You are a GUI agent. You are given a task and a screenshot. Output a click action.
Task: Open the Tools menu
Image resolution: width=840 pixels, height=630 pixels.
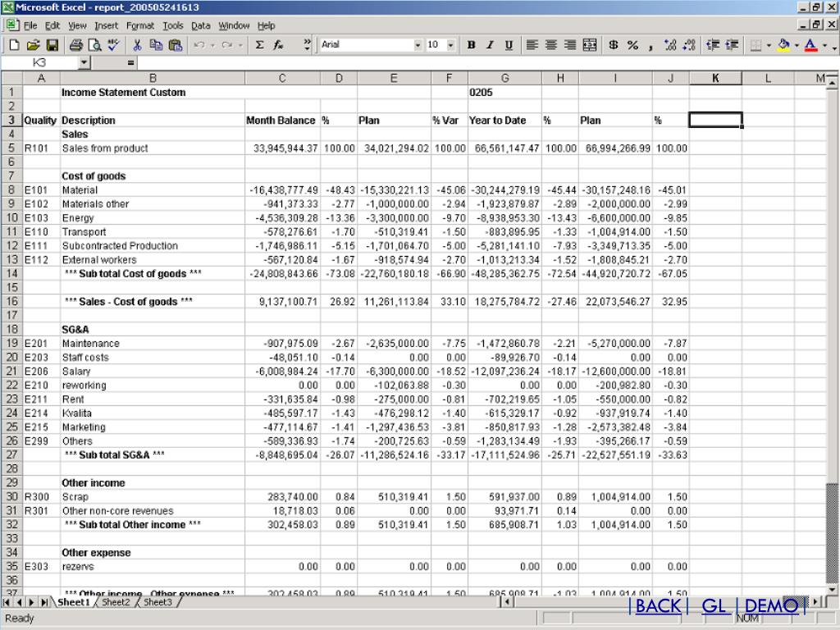point(172,25)
